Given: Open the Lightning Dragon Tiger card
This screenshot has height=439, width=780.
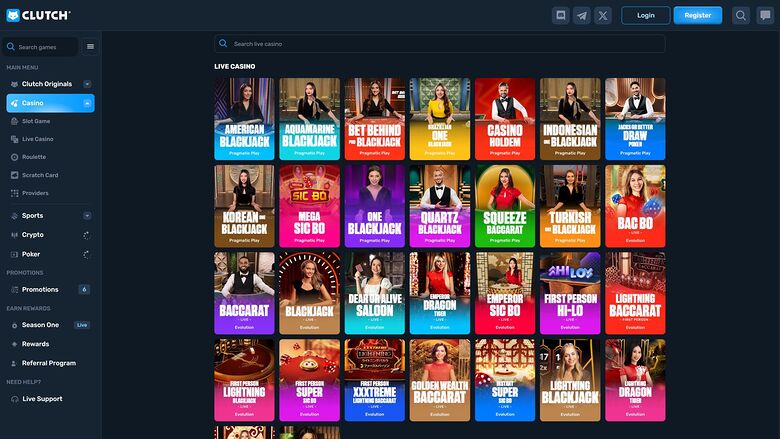Looking at the screenshot, I should pos(635,380).
